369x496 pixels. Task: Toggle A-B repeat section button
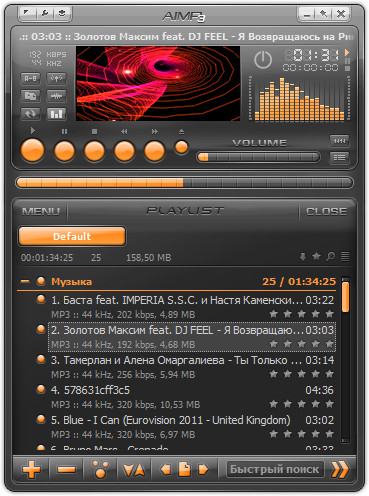coord(30,79)
